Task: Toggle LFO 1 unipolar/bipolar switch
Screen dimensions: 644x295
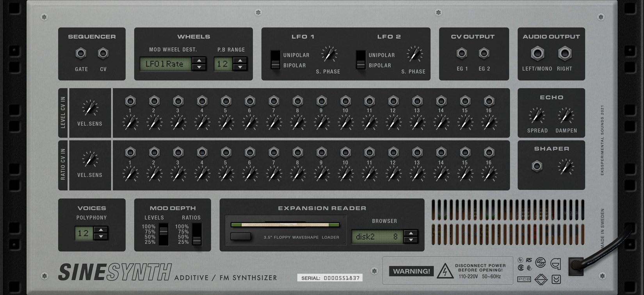Action: pos(276,60)
